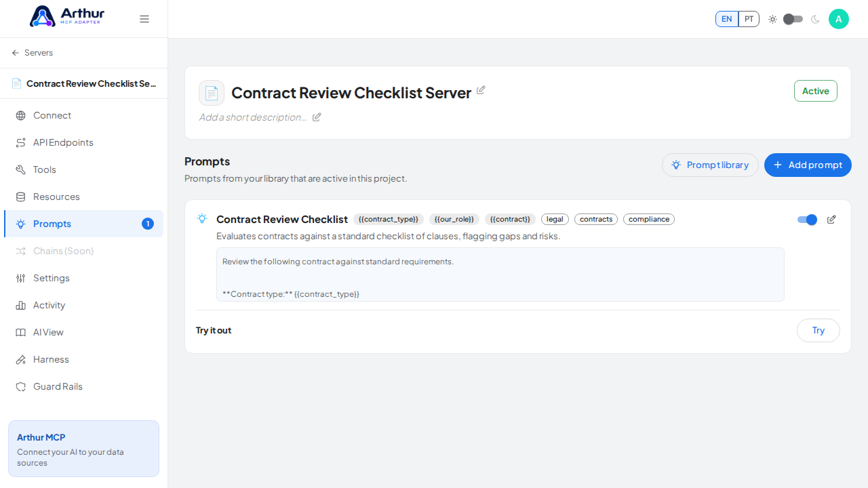
Task: Click the Tools wrench icon
Action: 20,169
